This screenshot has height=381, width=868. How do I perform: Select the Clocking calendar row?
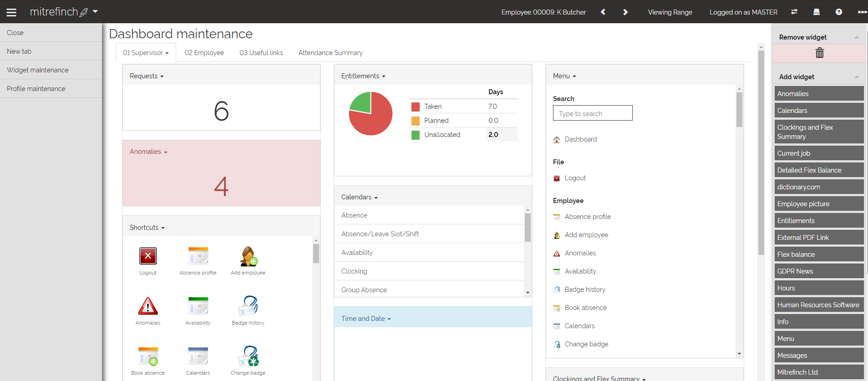click(x=429, y=271)
